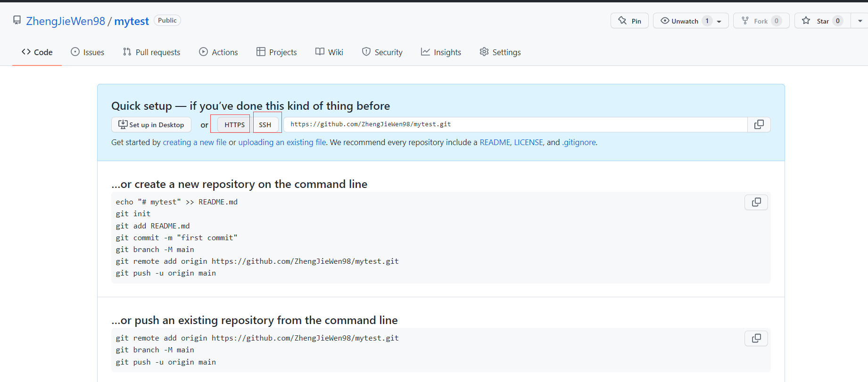Switch clone URL to SSH
This screenshot has width=868, height=382.
coord(265,125)
